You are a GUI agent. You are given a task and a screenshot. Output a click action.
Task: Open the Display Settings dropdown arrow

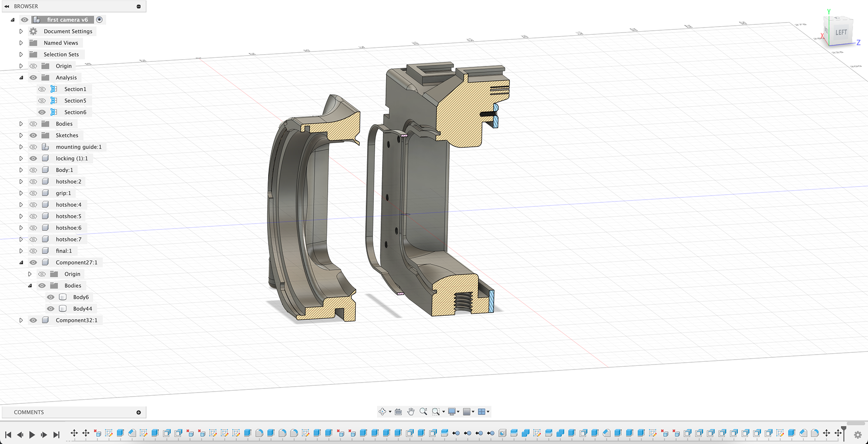tap(458, 412)
